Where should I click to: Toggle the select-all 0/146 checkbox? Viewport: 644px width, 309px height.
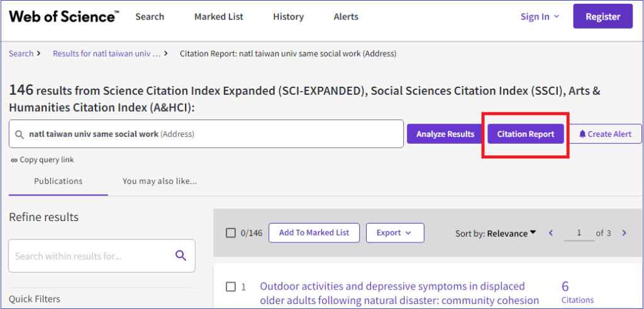231,233
